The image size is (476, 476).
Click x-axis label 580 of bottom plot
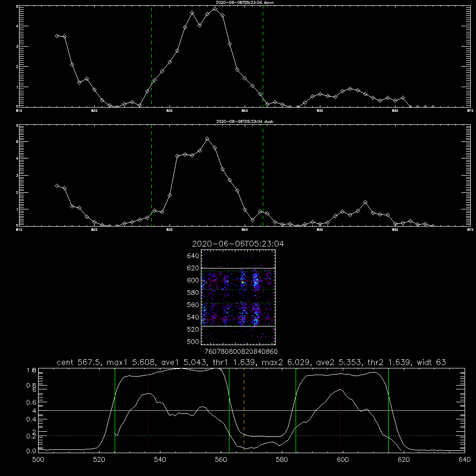(282, 460)
